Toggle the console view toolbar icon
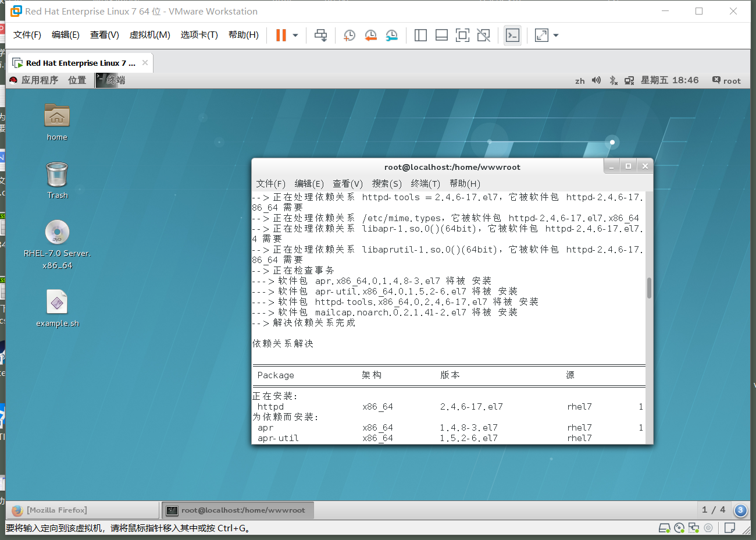This screenshot has width=756, height=540. coord(512,35)
